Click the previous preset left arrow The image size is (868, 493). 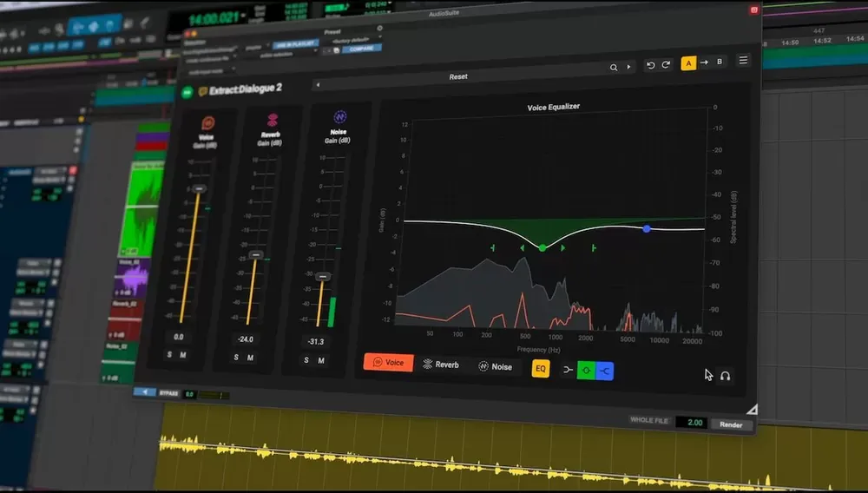pos(318,85)
